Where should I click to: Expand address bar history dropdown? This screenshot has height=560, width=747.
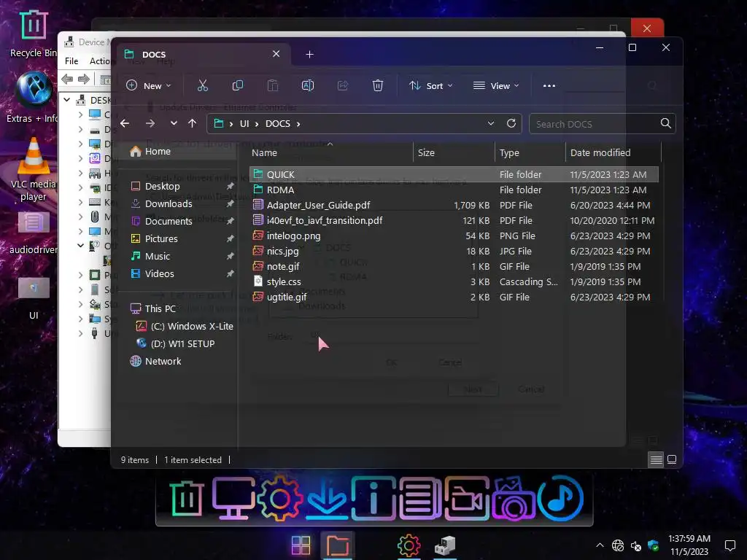491,123
